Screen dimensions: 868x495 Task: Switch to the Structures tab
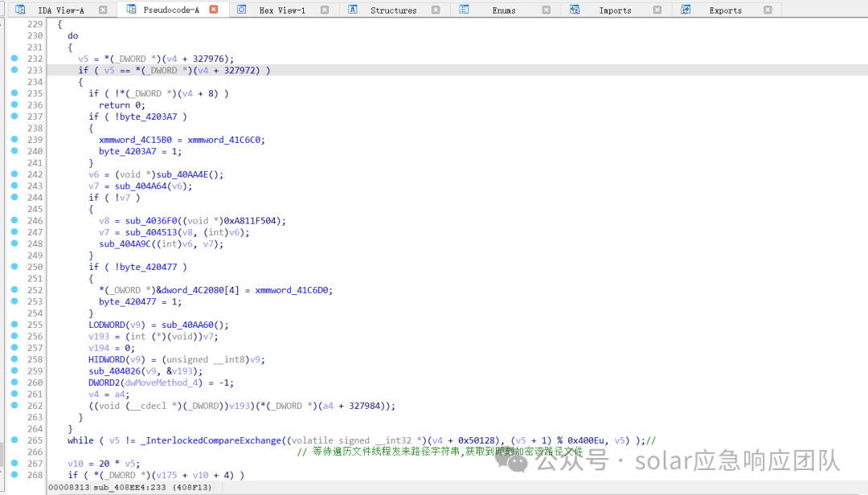click(394, 10)
